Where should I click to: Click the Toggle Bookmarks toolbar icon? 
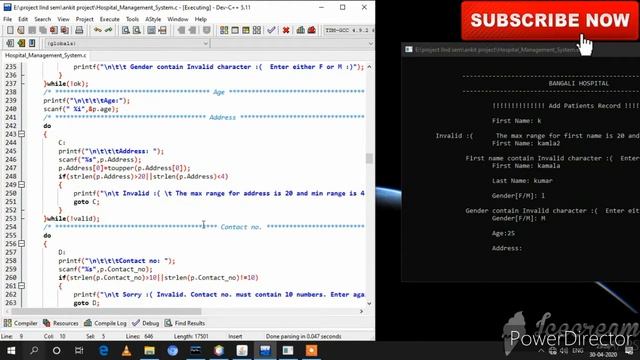tap(21, 43)
